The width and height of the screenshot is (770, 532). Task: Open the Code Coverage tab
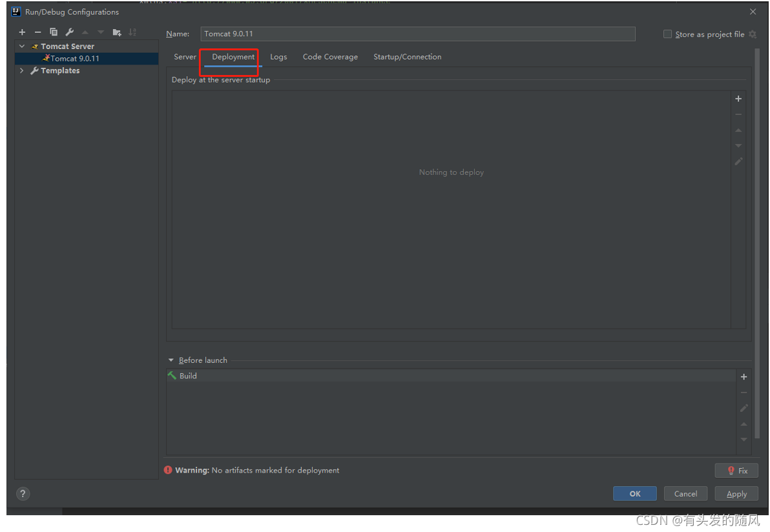click(330, 57)
